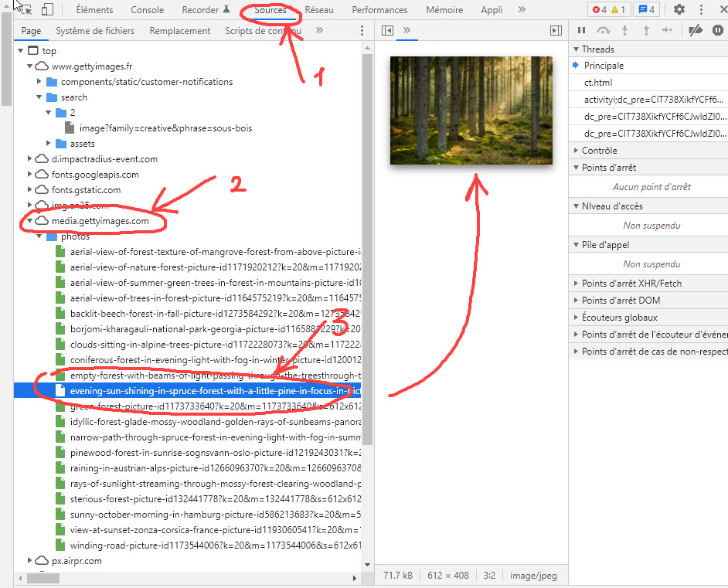Expand fonts.googleapis.com domain
Viewport: 728px width, 588px height.
[x=29, y=174]
